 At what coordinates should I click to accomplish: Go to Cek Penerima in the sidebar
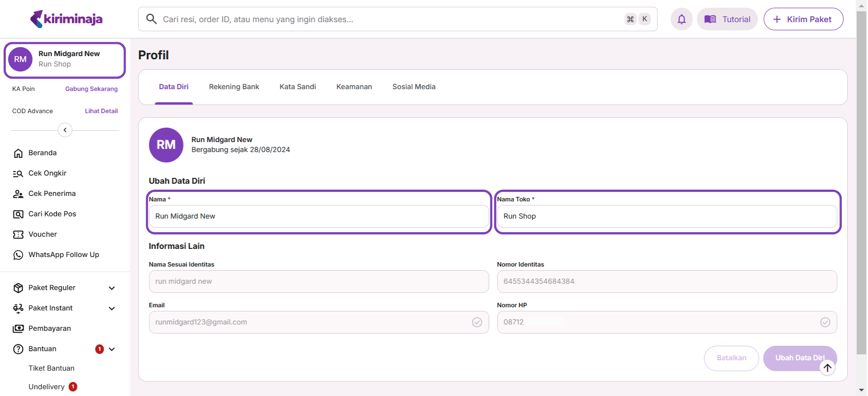[52, 194]
